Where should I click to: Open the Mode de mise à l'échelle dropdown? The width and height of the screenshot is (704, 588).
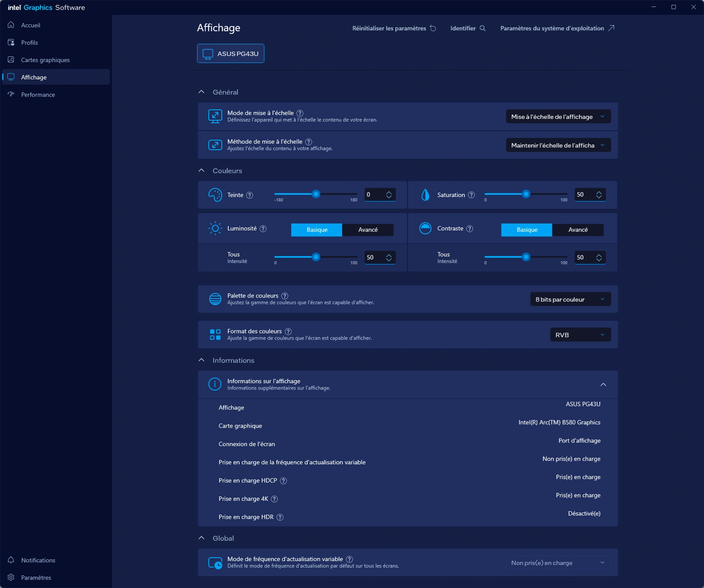[558, 116]
